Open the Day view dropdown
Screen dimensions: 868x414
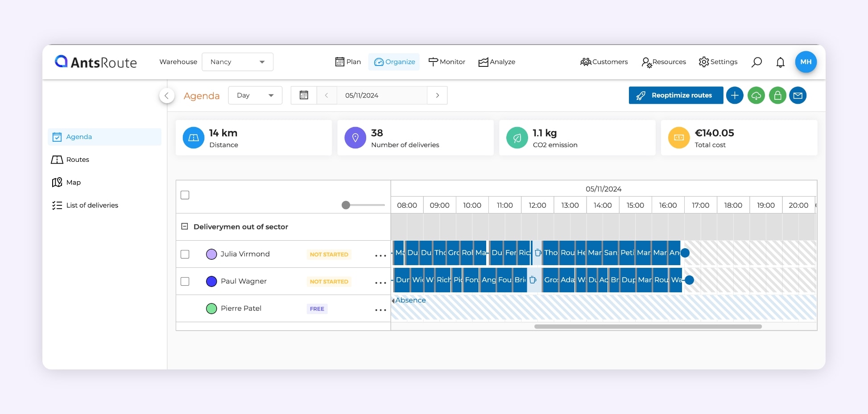pyautogui.click(x=255, y=95)
